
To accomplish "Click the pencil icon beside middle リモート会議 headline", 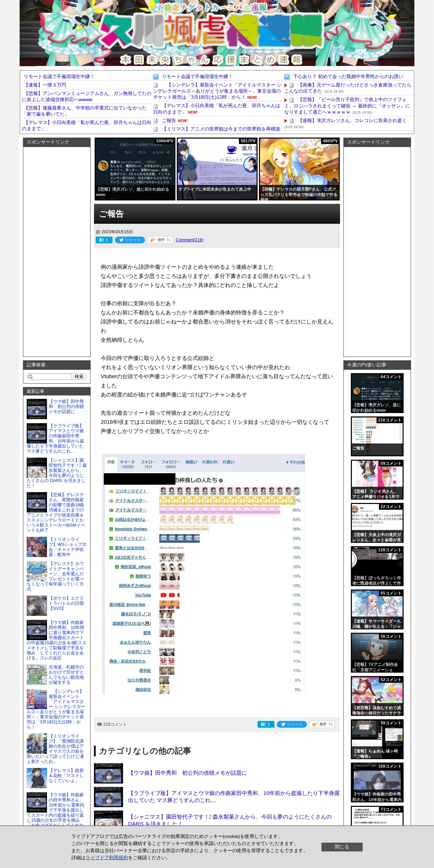I will [x=156, y=77].
